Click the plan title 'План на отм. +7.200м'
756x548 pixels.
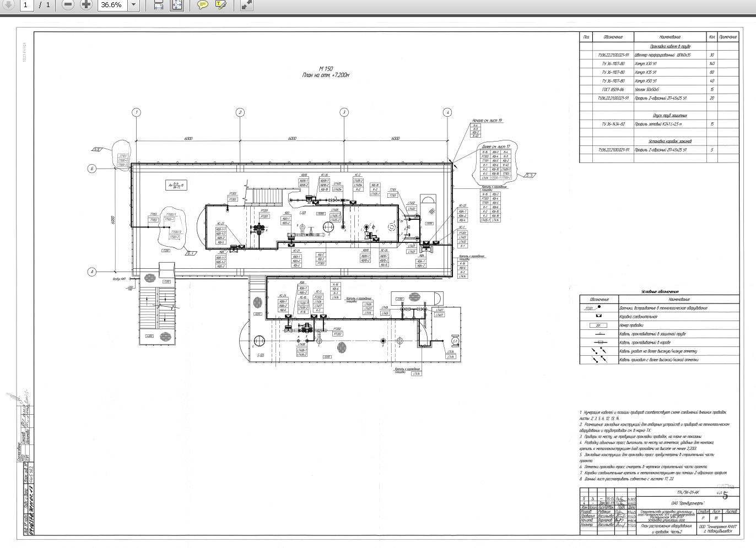point(326,75)
